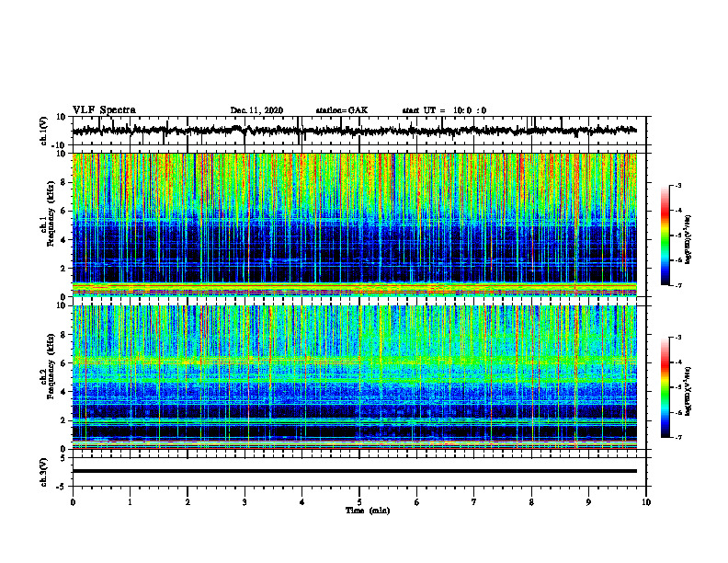Click the "3" tick on the time axis
Viewport: 728px width, 563px height.
(245, 502)
